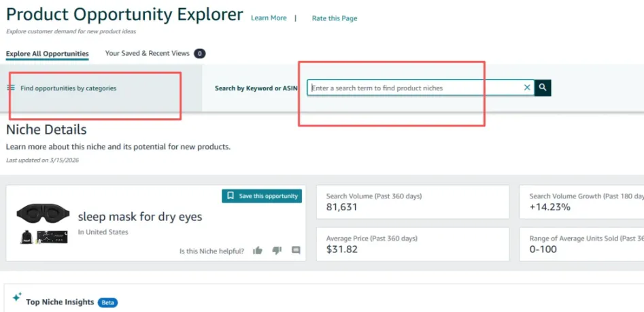Open the comment feedback icon
This screenshot has height=312, width=644.
[x=296, y=250]
